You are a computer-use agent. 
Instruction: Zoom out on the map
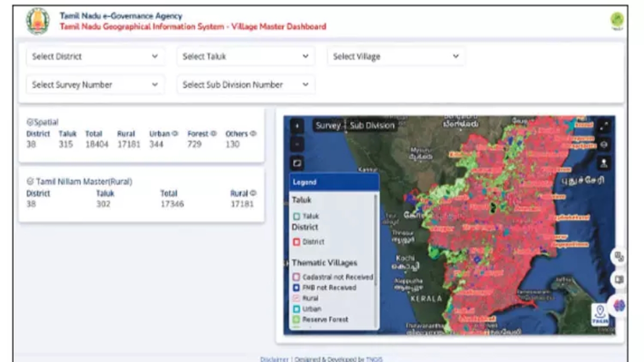point(297,144)
